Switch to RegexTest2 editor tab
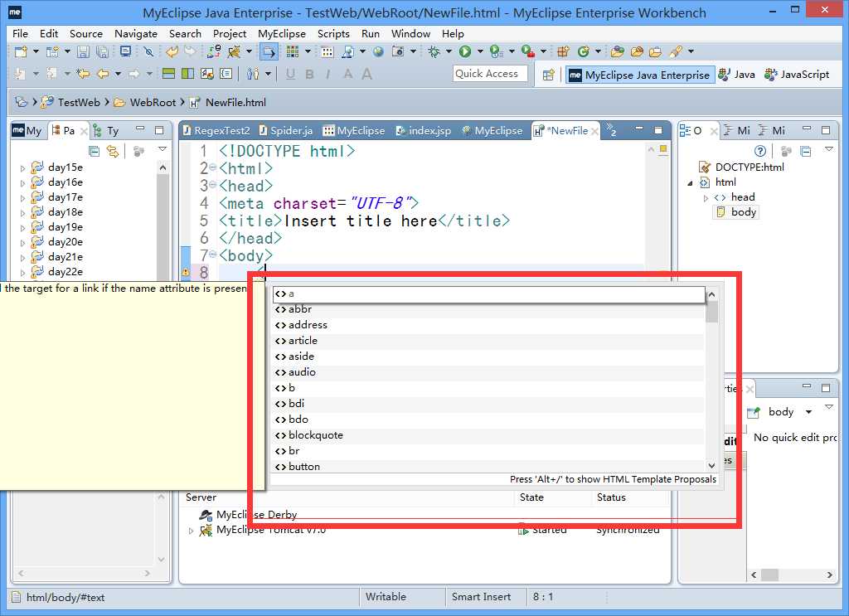 [216, 130]
